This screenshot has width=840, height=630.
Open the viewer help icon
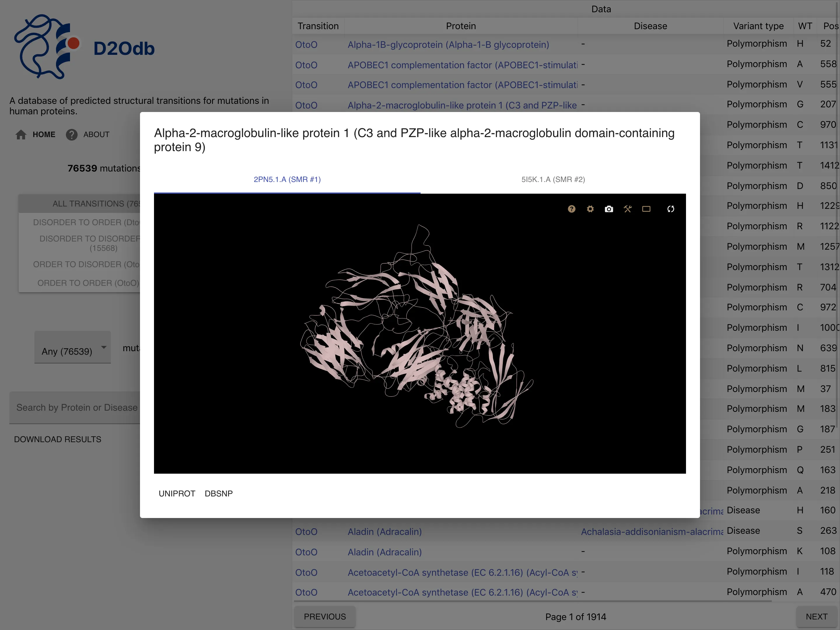[x=571, y=209]
